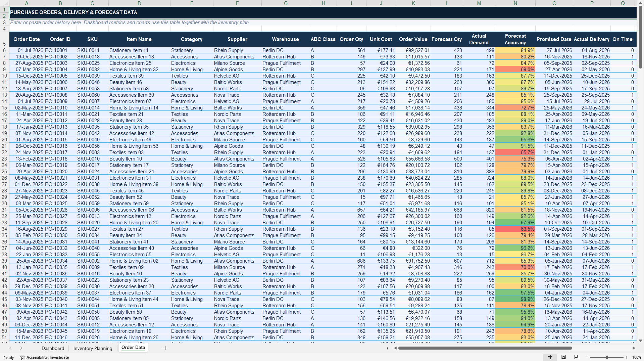Select the cell Beauty Item 58
The width and height of the screenshot is (644, 361).
click(139, 312)
